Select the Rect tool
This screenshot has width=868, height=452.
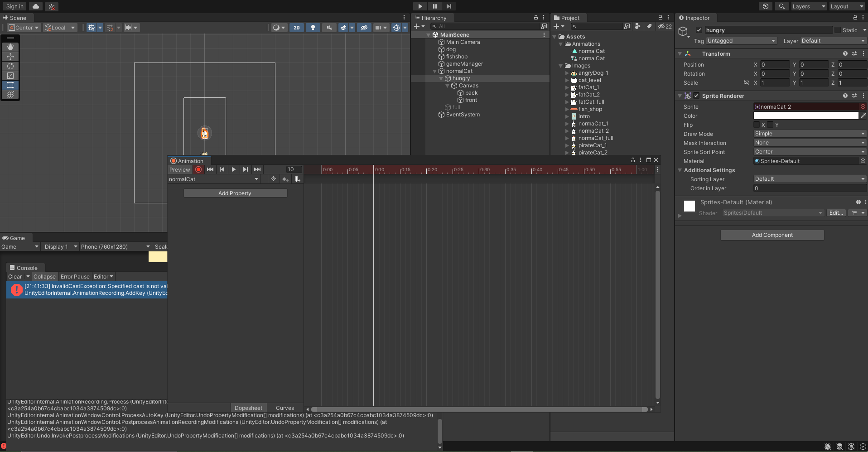tap(10, 85)
